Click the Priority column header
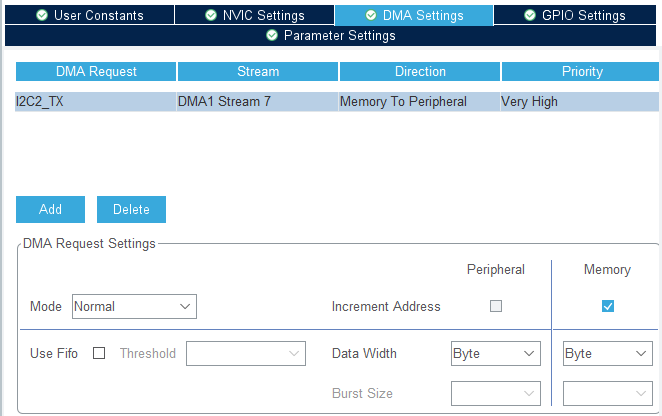Screen dimensions: 662x416 coord(581,72)
